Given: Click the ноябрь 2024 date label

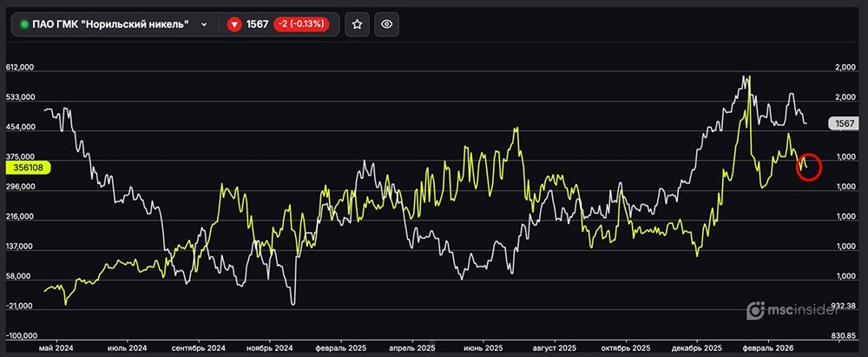Looking at the screenshot, I should pos(269,348).
